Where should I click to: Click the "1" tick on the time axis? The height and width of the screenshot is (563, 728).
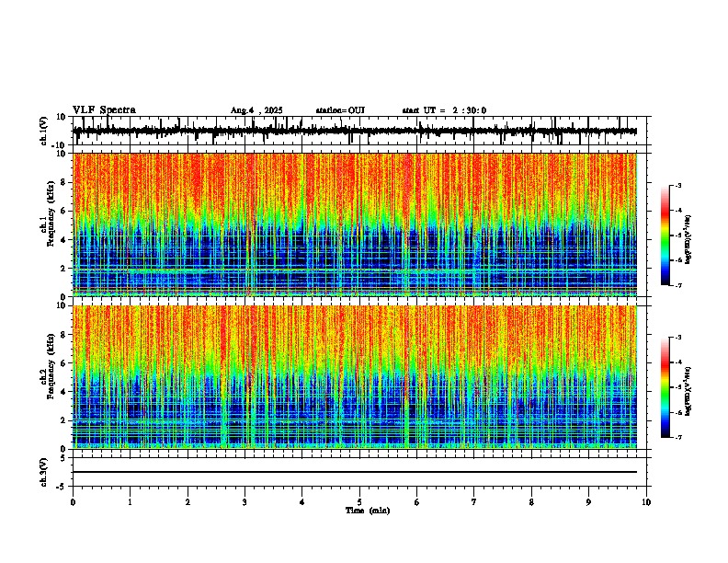pyautogui.click(x=130, y=502)
